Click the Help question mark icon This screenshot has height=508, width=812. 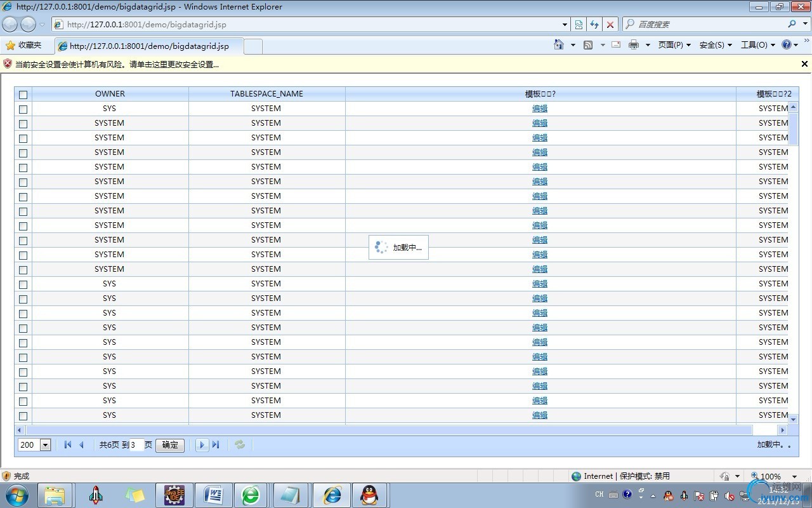coord(787,44)
